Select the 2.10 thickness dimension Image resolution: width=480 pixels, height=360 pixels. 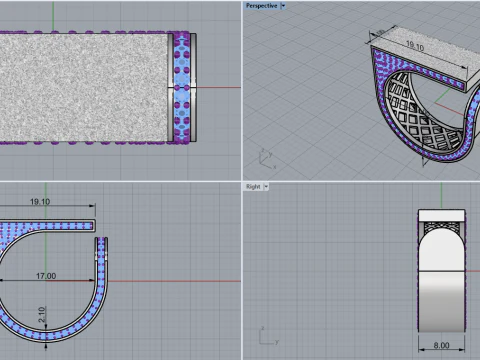click(x=42, y=314)
